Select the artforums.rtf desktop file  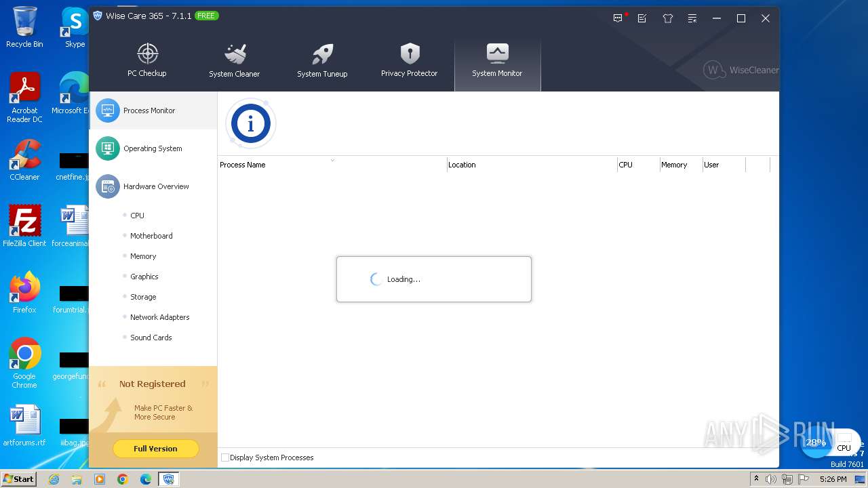pyautogui.click(x=24, y=426)
